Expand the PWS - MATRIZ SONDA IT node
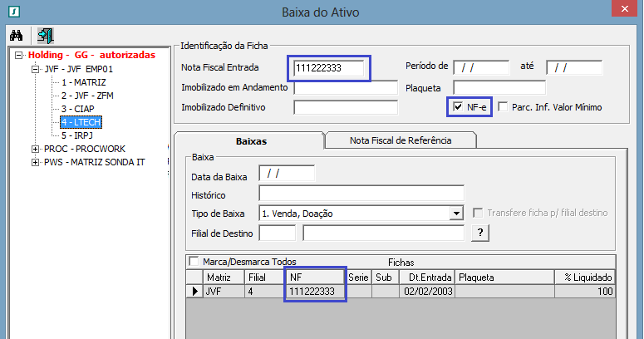The height and width of the screenshot is (339, 644). point(36,162)
